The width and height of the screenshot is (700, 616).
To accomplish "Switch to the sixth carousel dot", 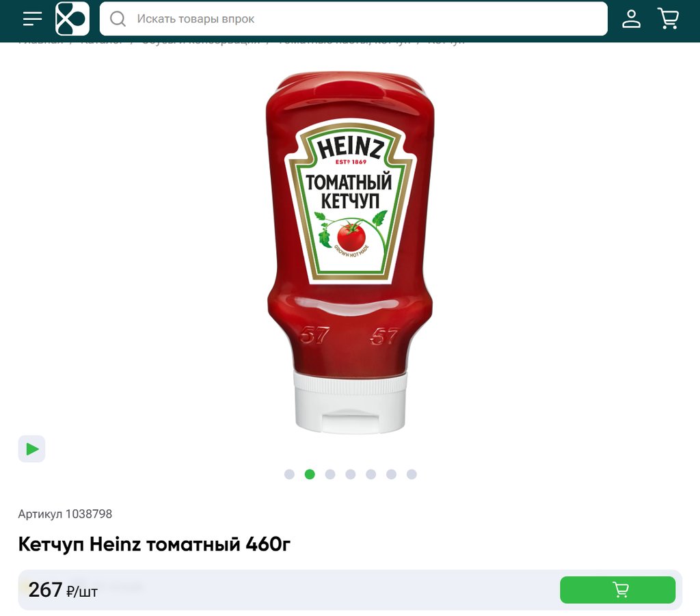I will tap(392, 474).
